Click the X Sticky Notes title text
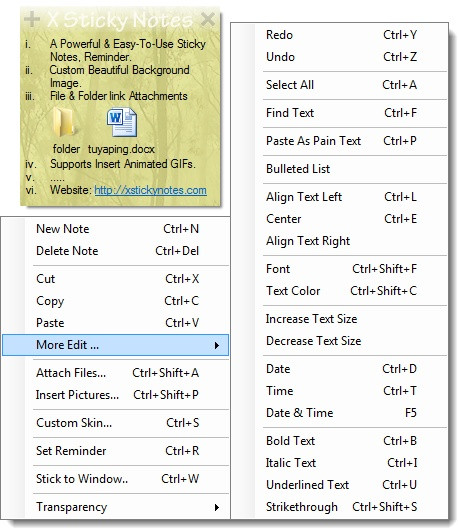 [120, 20]
